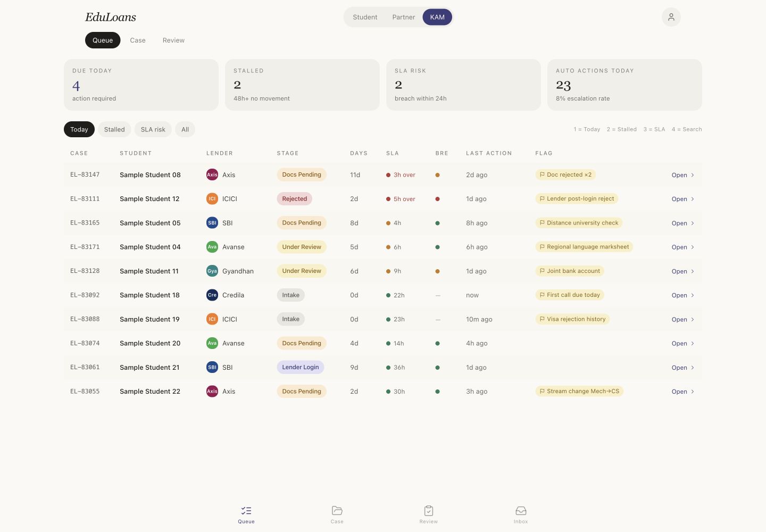This screenshot has height=532, width=766.
Task: Click Axis lender avatar for Sample Student 08
Action: click(x=212, y=174)
